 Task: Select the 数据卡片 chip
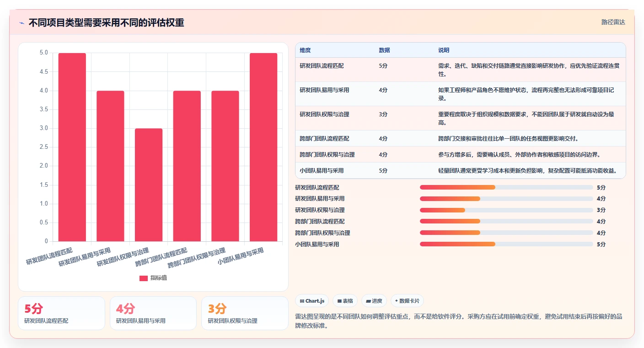tap(407, 301)
